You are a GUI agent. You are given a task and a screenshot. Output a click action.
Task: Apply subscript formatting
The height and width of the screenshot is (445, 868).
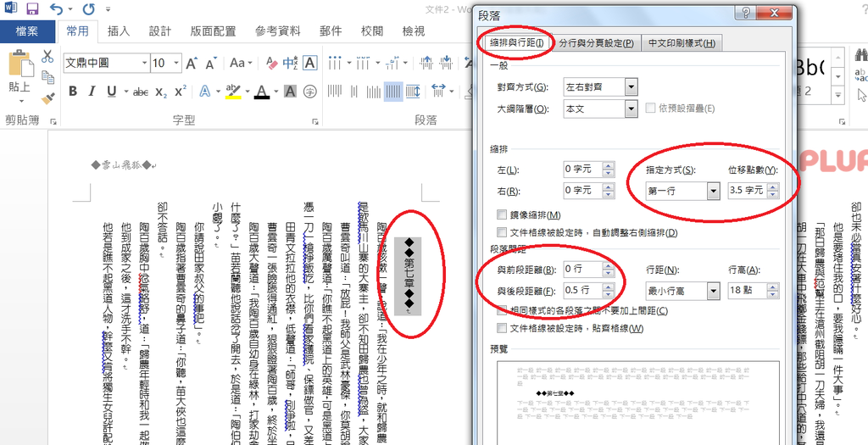(160, 92)
